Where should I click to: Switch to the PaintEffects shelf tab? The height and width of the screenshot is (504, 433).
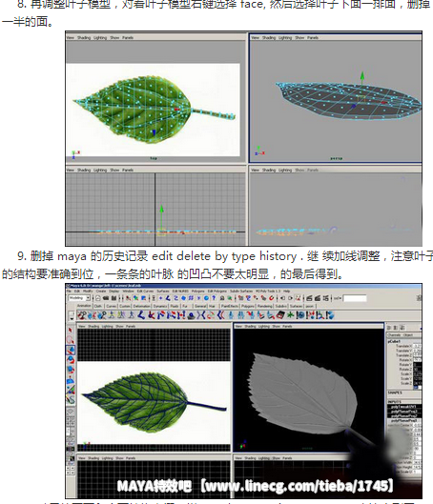click(230, 306)
